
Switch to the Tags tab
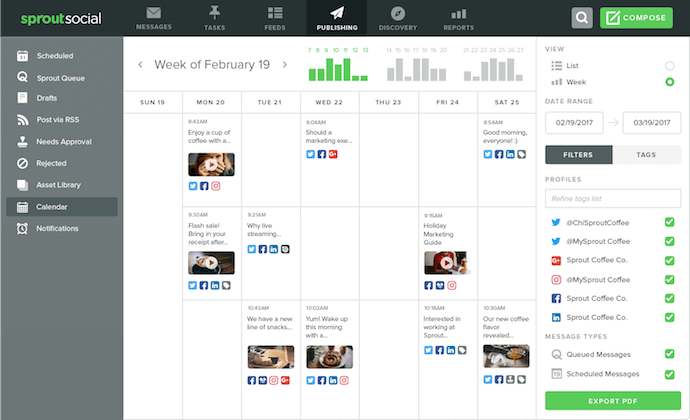pyautogui.click(x=646, y=155)
